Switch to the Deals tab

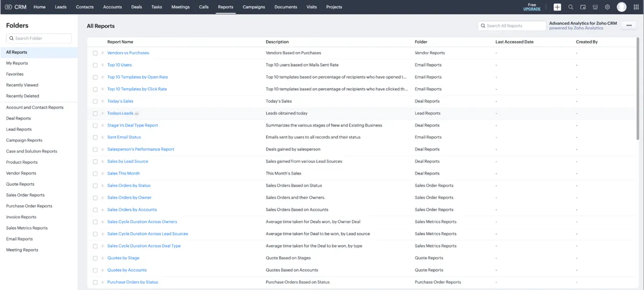tap(136, 7)
